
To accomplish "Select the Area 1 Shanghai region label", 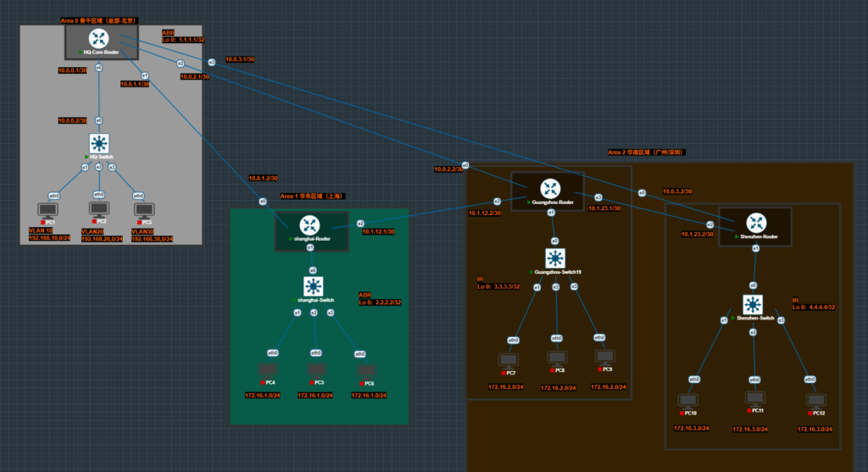I will pyautogui.click(x=312, y=196).
